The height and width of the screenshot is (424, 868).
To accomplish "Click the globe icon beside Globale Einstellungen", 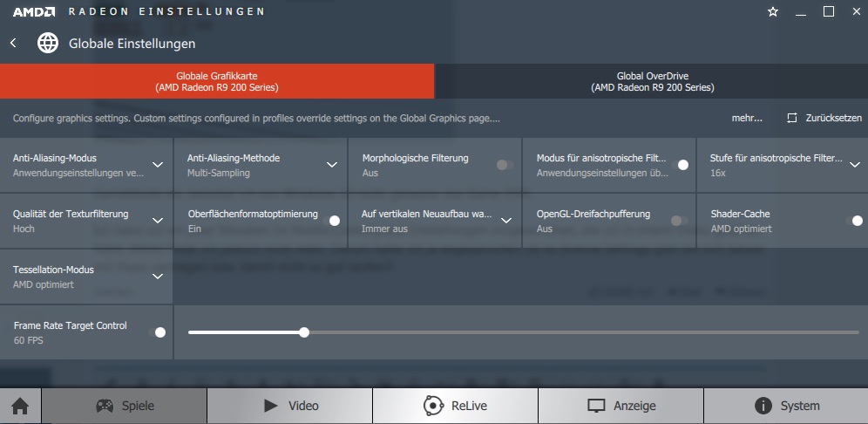I will 48,43.
